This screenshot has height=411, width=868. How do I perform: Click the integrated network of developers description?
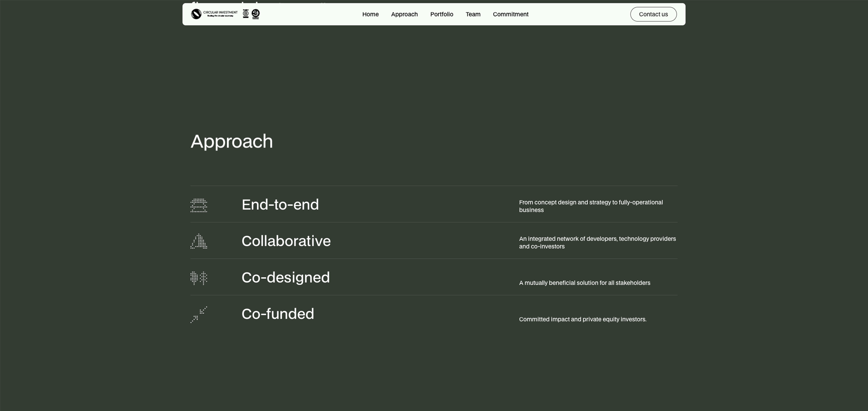pos(597,242)
